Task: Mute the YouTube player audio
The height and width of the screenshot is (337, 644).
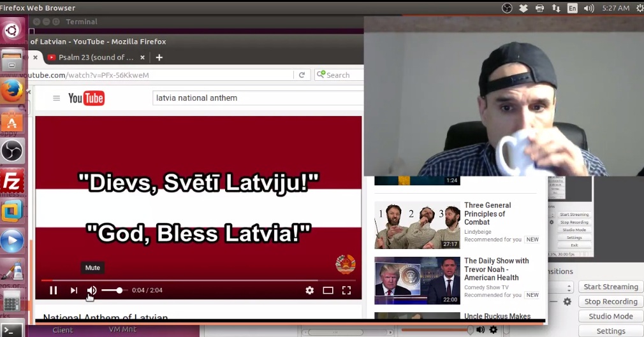Action: [x=92, y=290]
